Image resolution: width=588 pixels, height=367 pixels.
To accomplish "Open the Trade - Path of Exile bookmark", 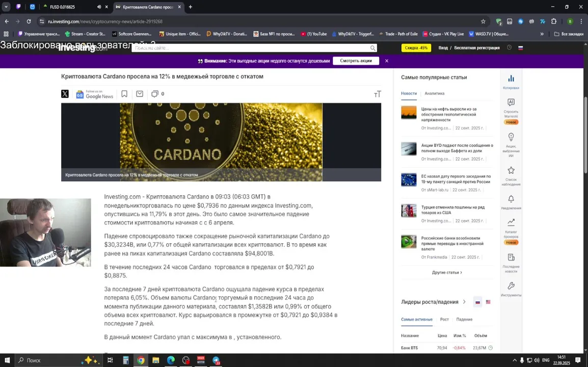I will [397, 34].
